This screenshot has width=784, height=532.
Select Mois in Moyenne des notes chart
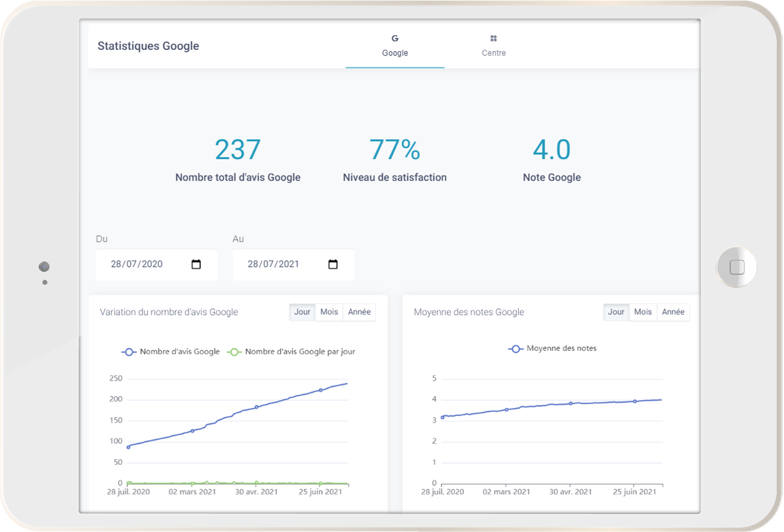point(643,312)
